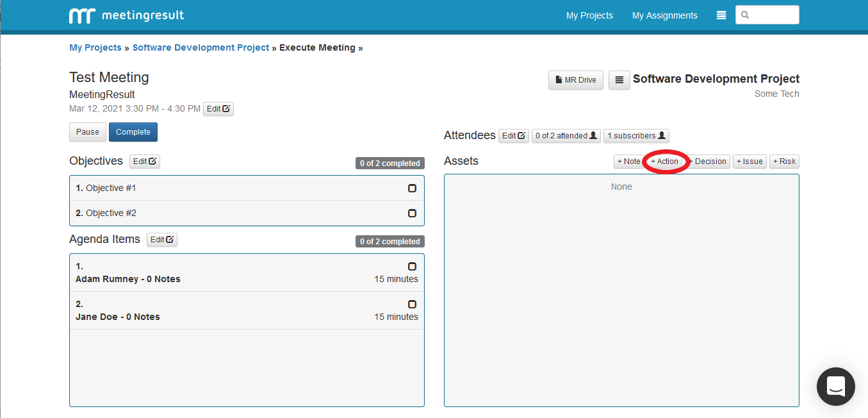Click the MR Drive button
This screenshot has width=868, height=418.
(575, 80)
